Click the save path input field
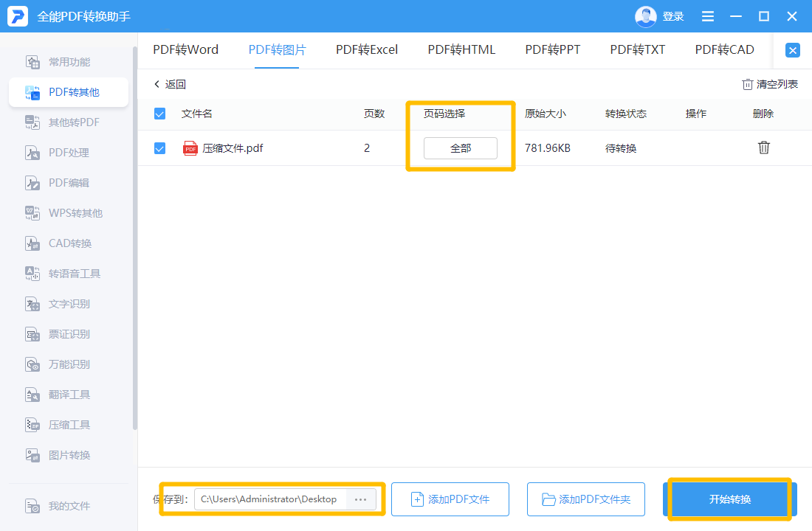The image size is (812, 531). click(x=270, y=499)
